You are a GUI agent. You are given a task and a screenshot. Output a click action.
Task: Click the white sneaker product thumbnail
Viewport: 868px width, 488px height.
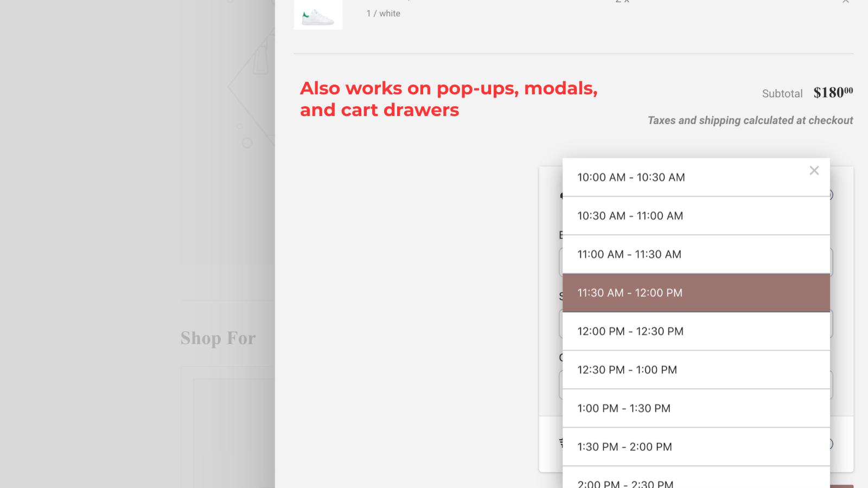tap(318, 15)
